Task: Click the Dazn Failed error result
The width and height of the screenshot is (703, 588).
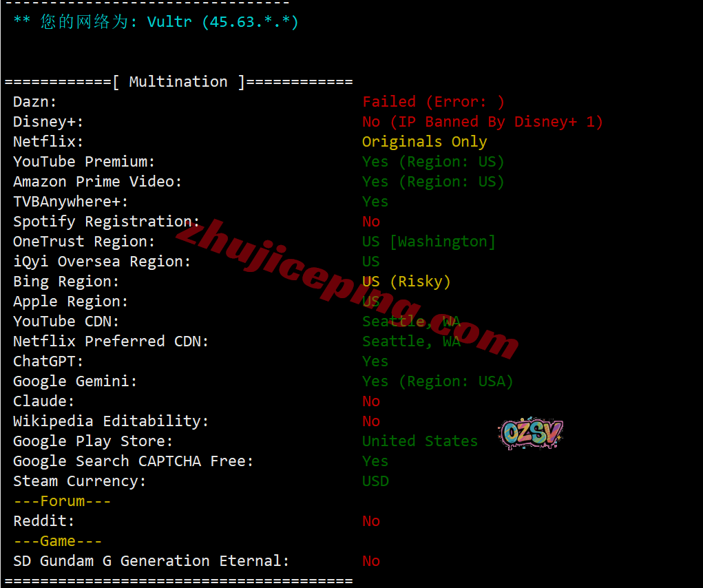Action: coord(434,102)
